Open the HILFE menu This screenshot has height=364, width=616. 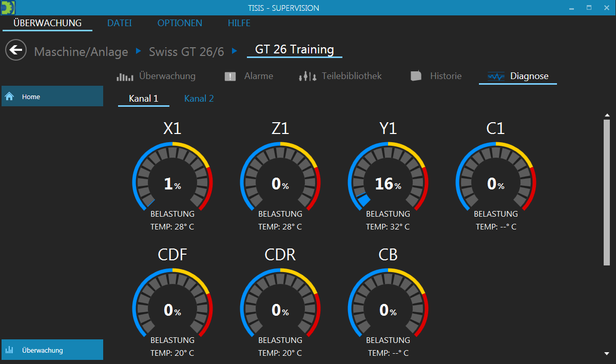coord(239,23)
